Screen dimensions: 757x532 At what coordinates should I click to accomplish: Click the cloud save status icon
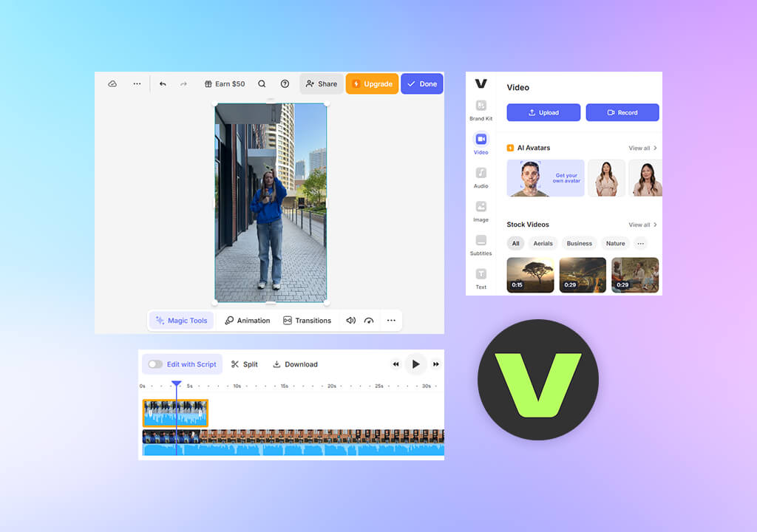point(112,84)
